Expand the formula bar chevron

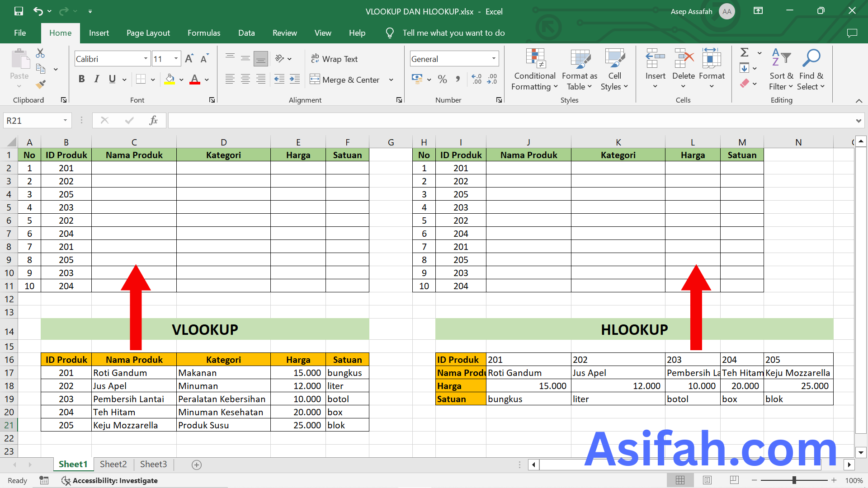click(x=858, y=121)
